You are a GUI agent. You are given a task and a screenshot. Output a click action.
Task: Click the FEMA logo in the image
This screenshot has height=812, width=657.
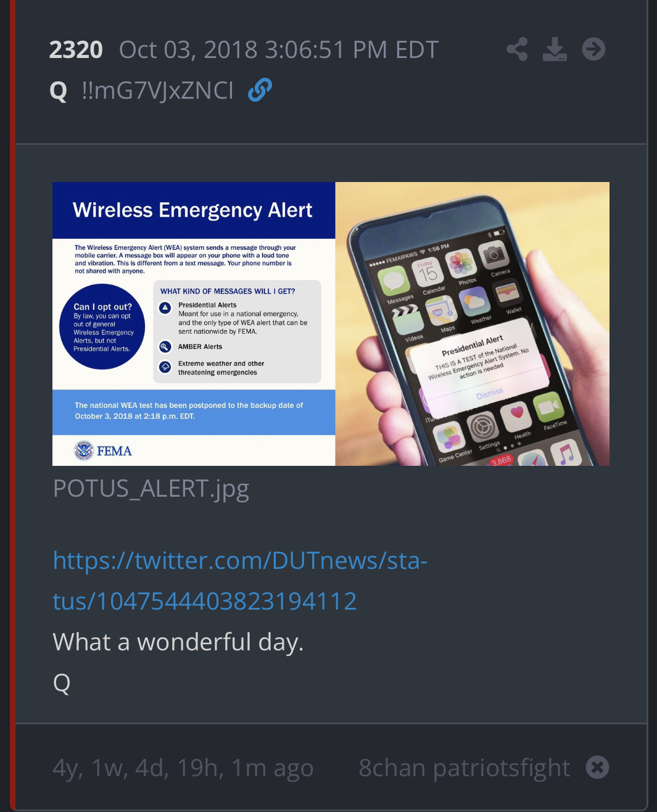coord(103,450)
